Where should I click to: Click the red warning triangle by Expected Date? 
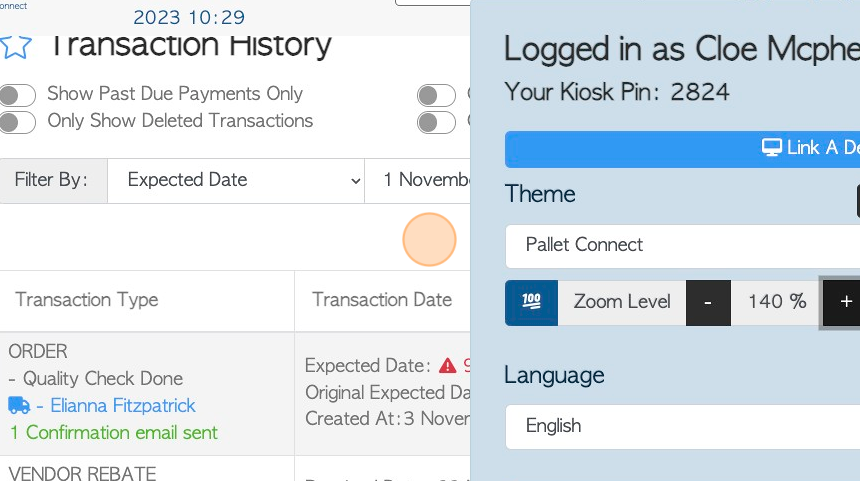tap(448, 365)
